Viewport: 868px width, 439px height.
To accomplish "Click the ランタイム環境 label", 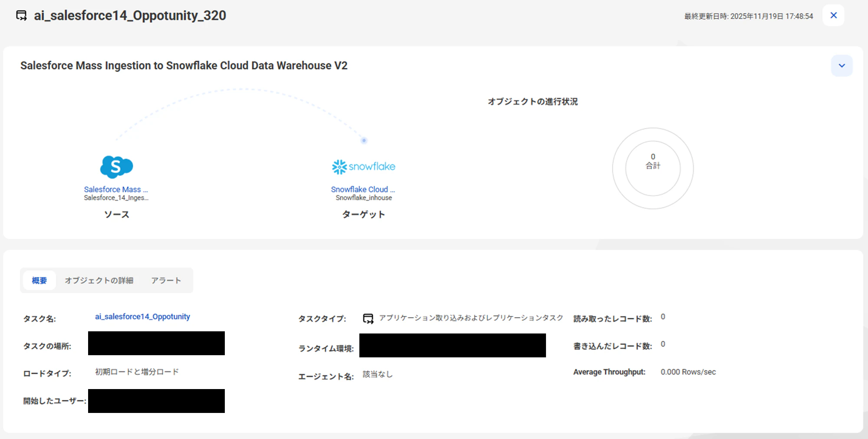I will [326, 349].
